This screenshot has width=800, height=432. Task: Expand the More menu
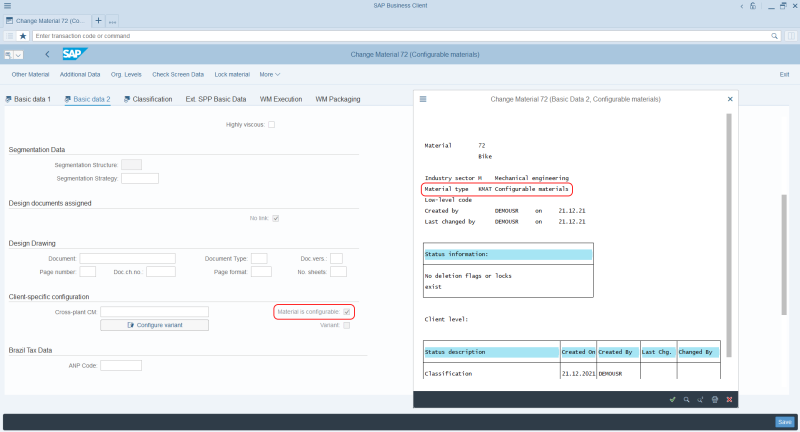pos(269,74)
